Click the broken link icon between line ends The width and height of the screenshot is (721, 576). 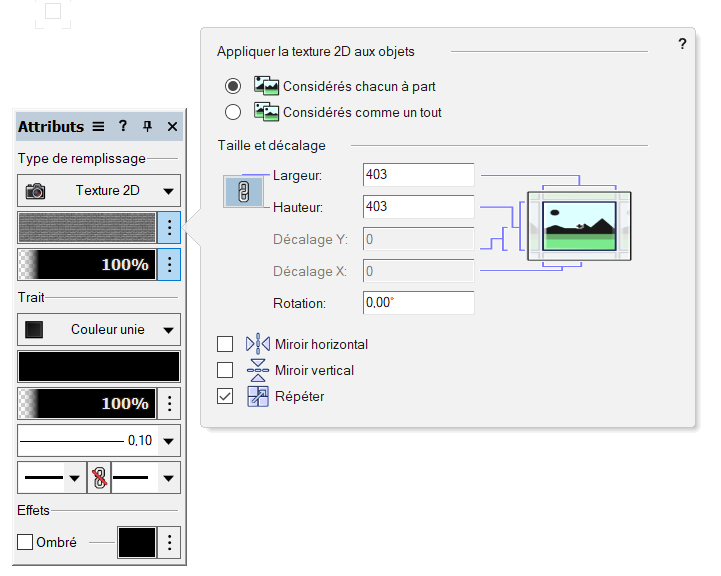99,478
